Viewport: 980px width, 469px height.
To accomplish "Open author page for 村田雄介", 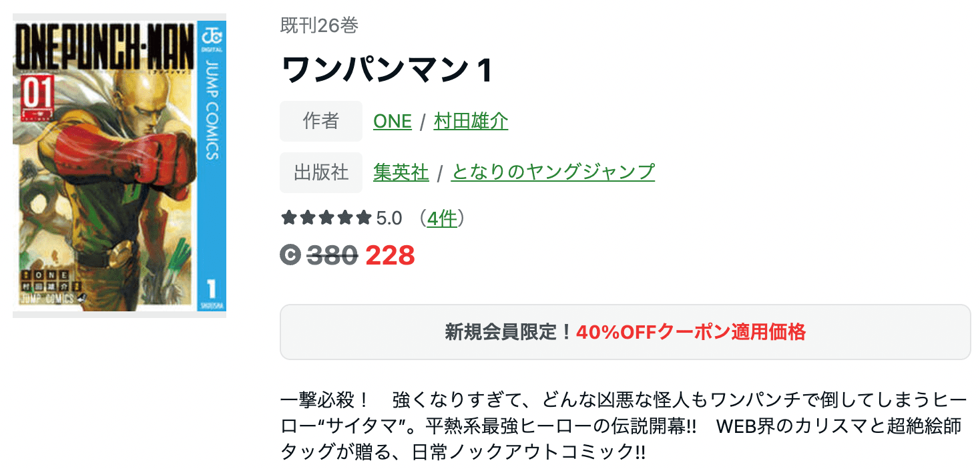I will click(x=471, y=122).
